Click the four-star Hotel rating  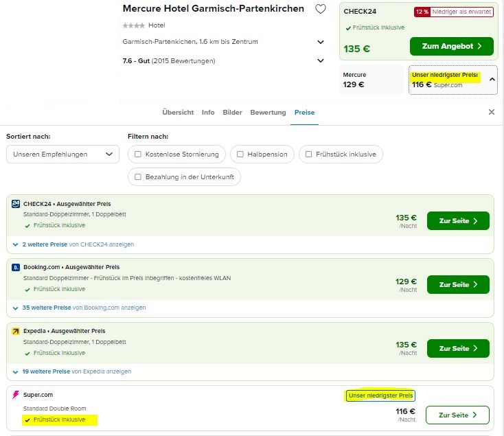[x=144, y=25]
